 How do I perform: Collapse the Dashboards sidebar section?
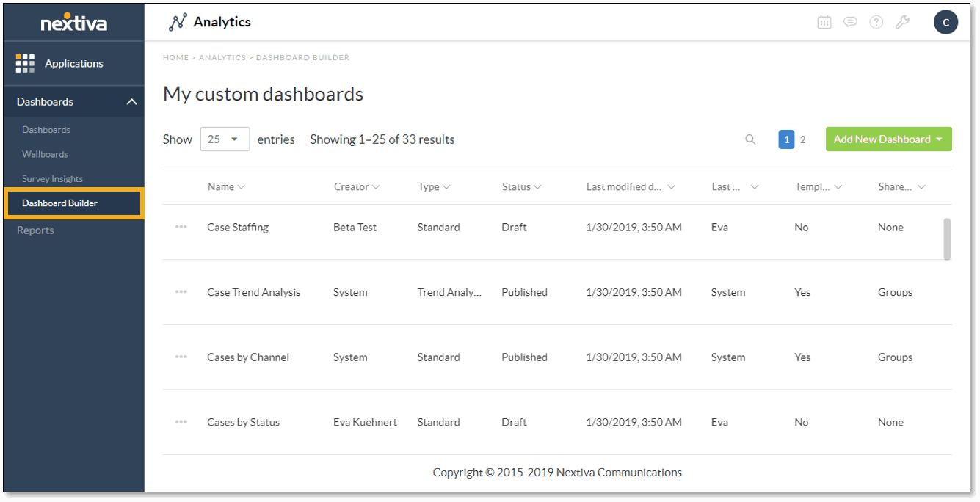[131, 102]
